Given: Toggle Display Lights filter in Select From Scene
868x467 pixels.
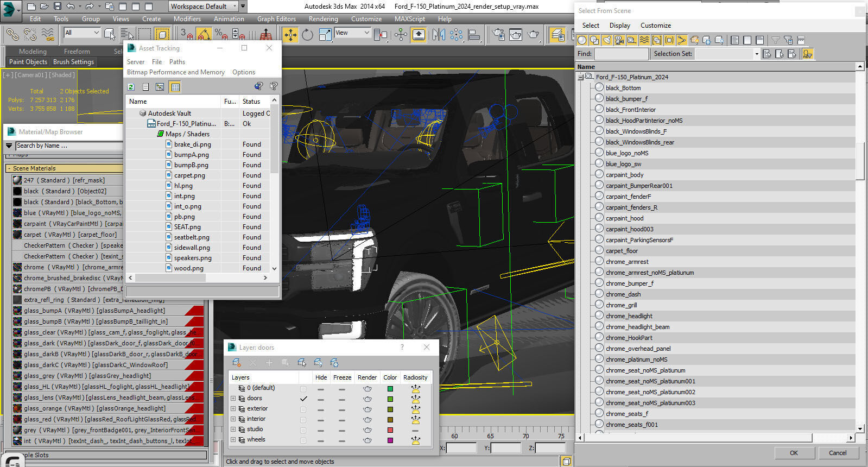Looking at the screenshot, I should 607,40.
